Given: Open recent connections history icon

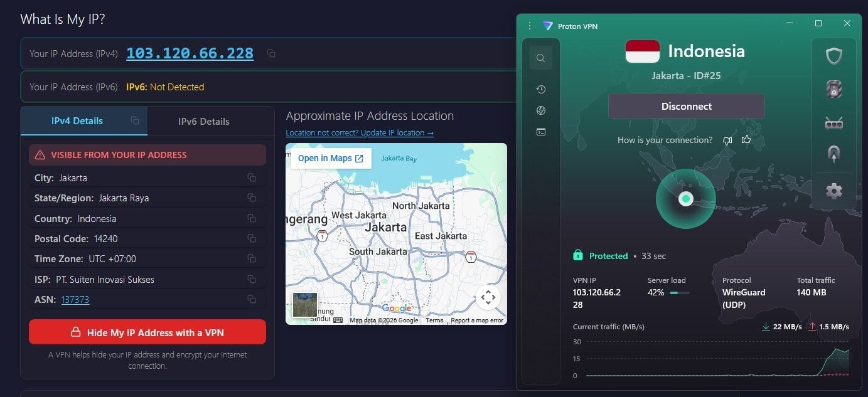Looking at the screenshot, I should point(540,90).
